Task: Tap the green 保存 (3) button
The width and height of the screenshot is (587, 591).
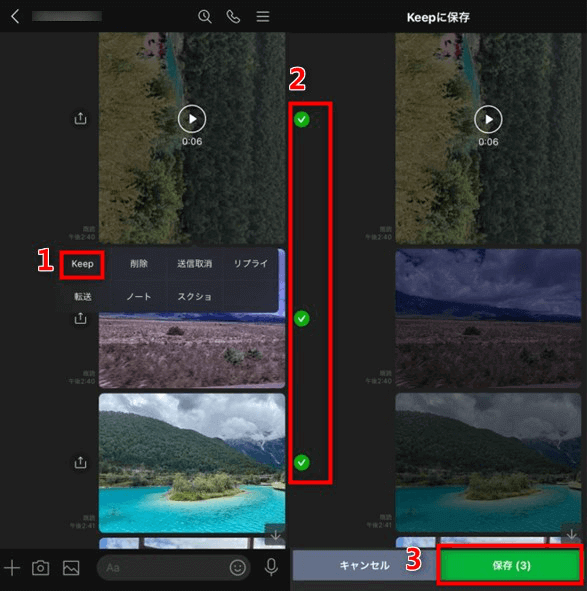Action: 510,565
